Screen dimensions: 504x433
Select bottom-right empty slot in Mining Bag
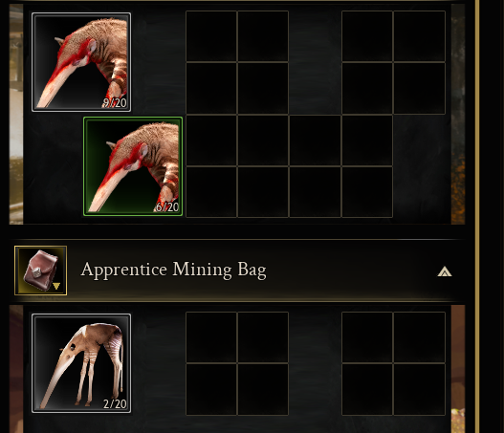[420, 389]
